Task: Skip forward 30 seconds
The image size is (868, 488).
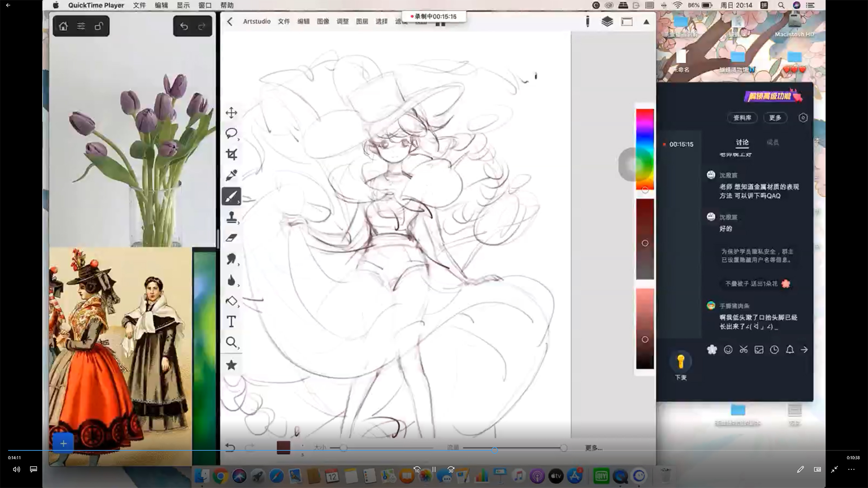Action: click(x=451, y=469)
